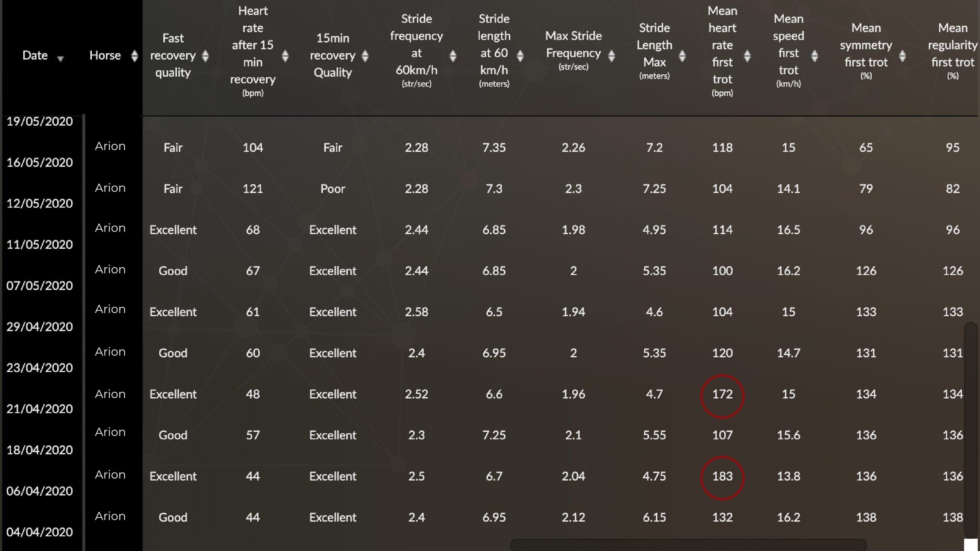Screen dimensions: 980x551
Task: Click Arion in the 16/05/2020 row
Action: pyautogui.click(x=110, y=188)
